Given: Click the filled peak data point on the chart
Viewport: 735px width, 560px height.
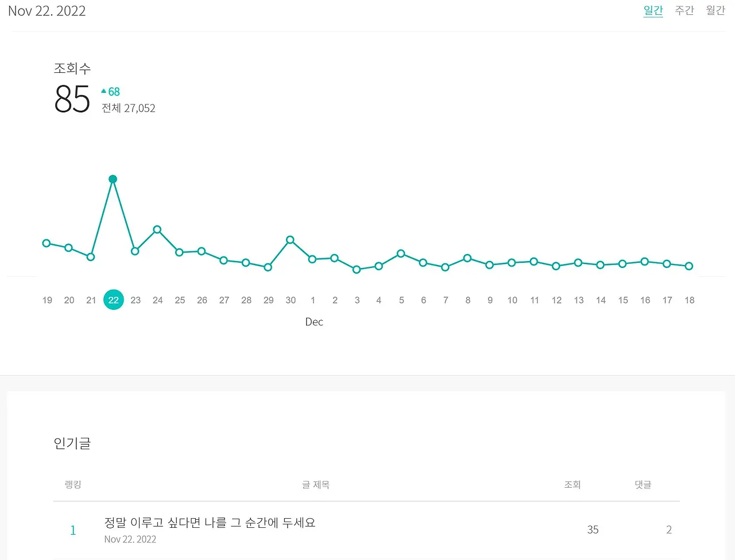Looking at the screenshot, I should 113,179.
